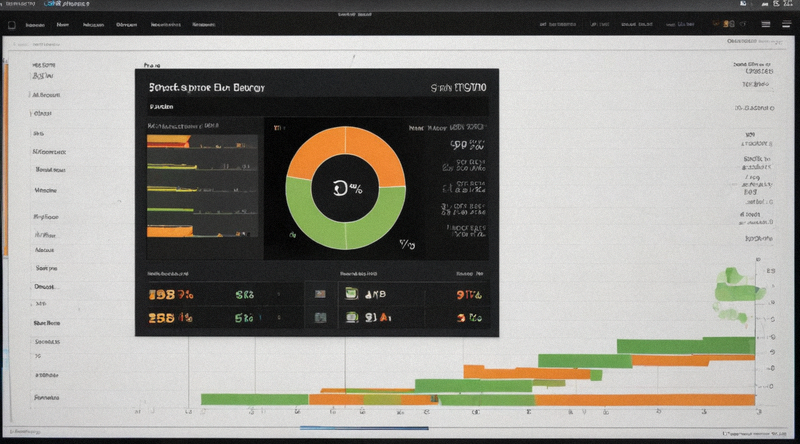Viewport: 800px width, 444px height.
Task: Select the first item in the left sidebar list
Action: pos(44,65)
